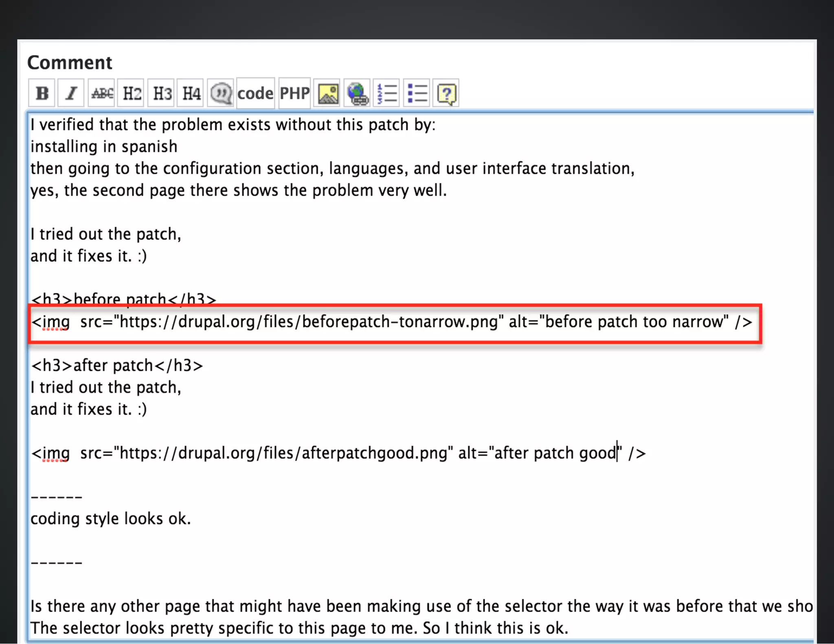834x644 pixels.
Task: Click the 'after patch' h3 heading line
Action: pos(117,366)
